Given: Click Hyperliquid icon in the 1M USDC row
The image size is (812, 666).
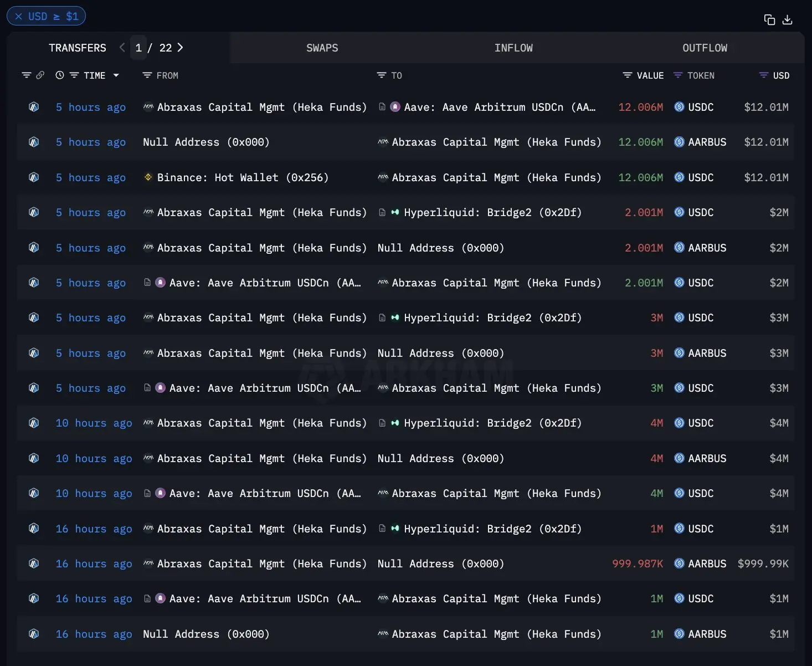Looking at the screenshot, I should 395,529.
